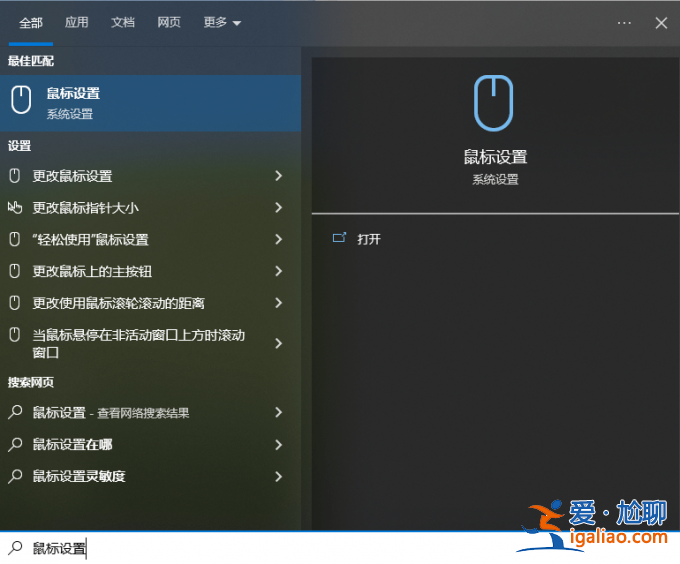The image size is (680, 564).
Task: Expand arrow for 鼠标设置在哪
Action: (x=278, y=444)
